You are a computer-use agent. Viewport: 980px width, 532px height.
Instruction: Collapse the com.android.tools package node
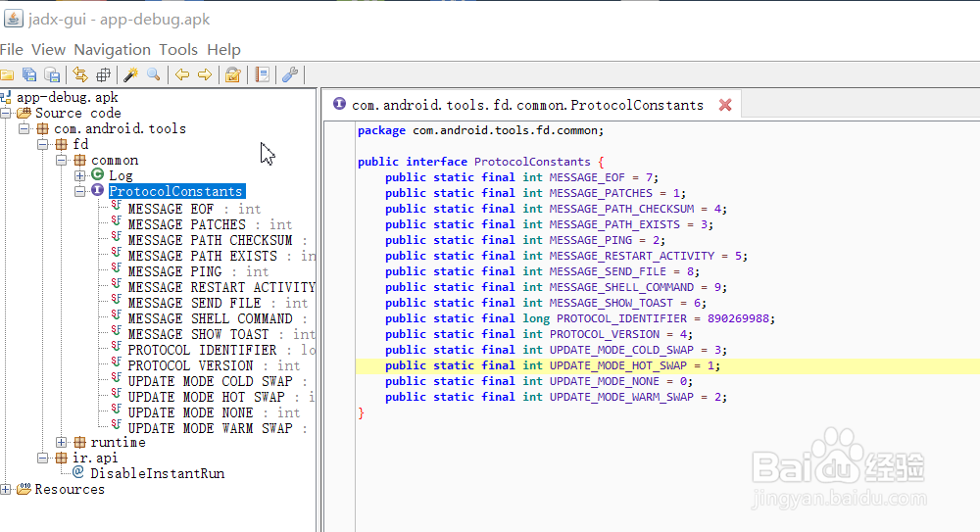point(24,128)
